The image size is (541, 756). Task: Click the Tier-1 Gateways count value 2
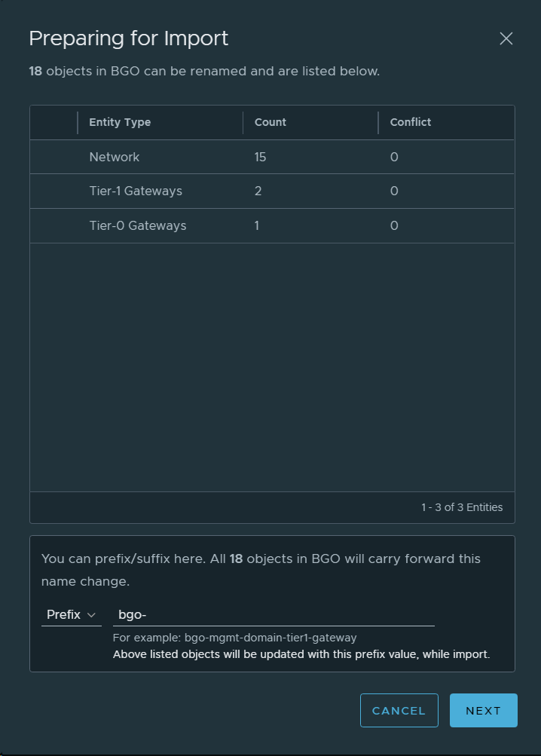click(258, 191)
